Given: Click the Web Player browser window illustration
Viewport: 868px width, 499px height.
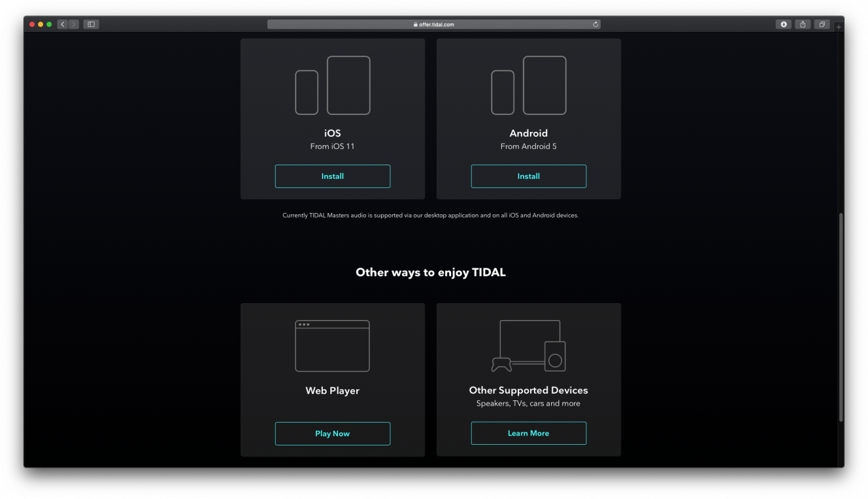Looking at the screenshot, I should pos(332,346).
